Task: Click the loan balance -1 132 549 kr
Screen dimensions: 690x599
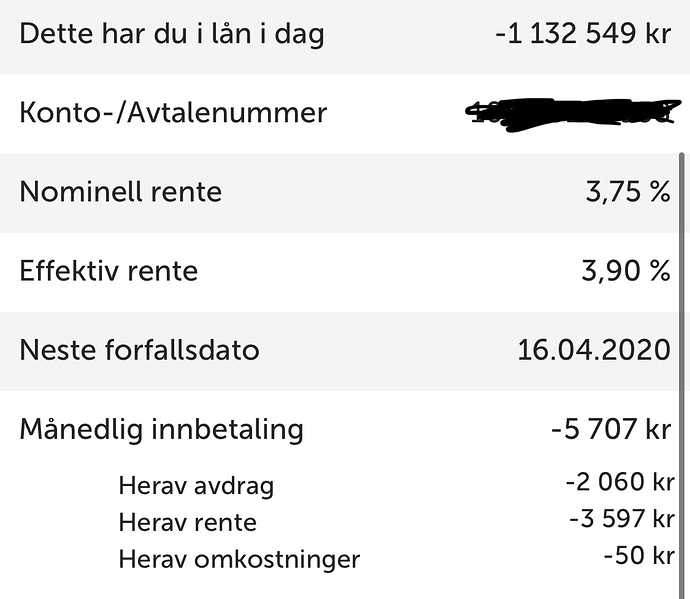Action: 583,33
